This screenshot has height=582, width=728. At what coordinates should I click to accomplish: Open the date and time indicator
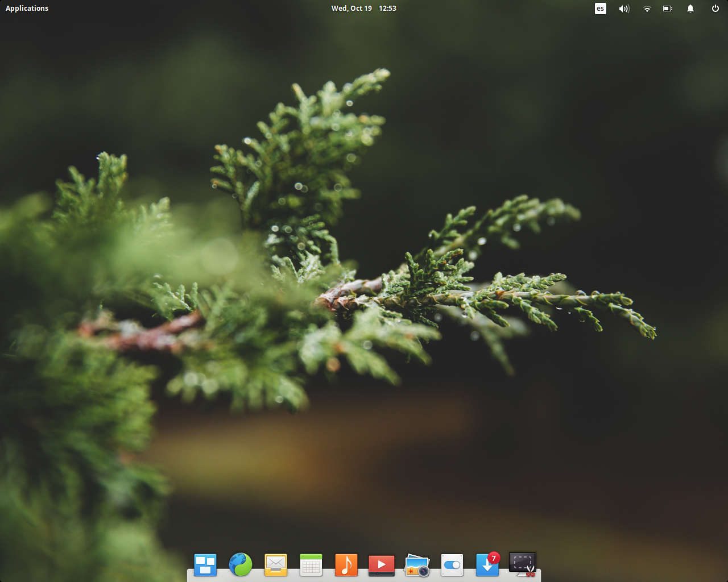click(x=364, y=9)
